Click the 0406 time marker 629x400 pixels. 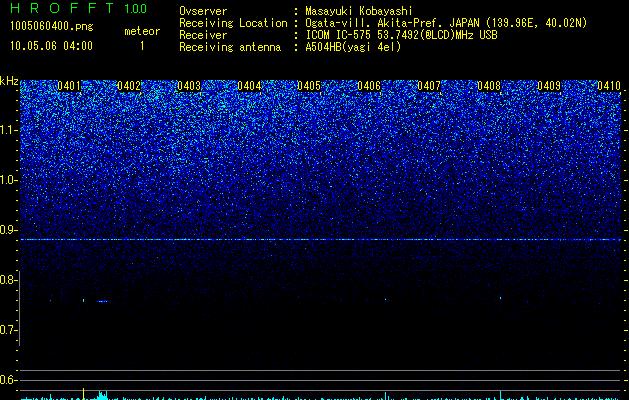[x=369, y=86]
